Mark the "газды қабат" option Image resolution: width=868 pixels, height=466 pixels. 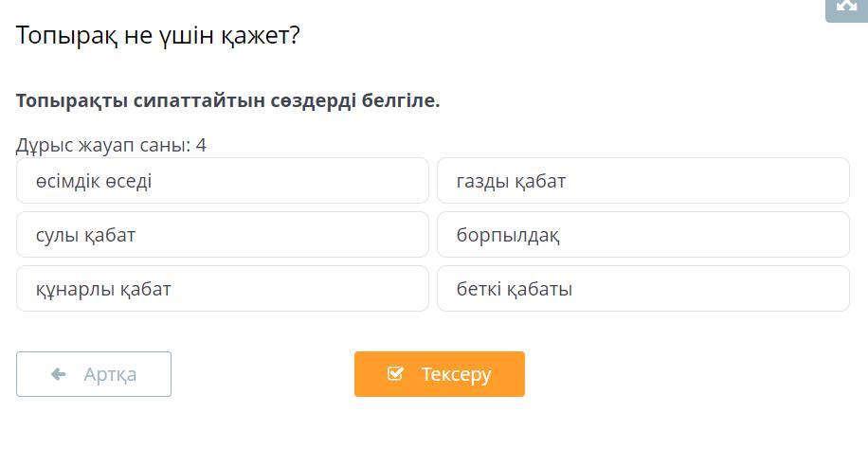click(x=642, y=181)
